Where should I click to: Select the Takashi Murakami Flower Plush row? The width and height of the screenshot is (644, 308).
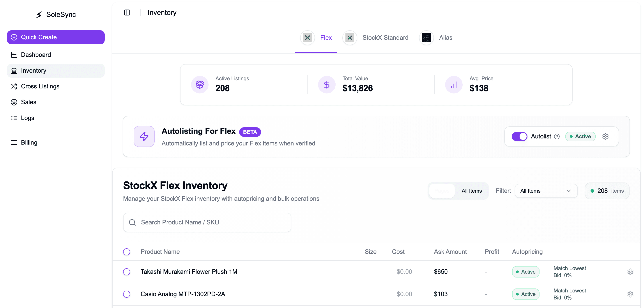tap(127, 272)
